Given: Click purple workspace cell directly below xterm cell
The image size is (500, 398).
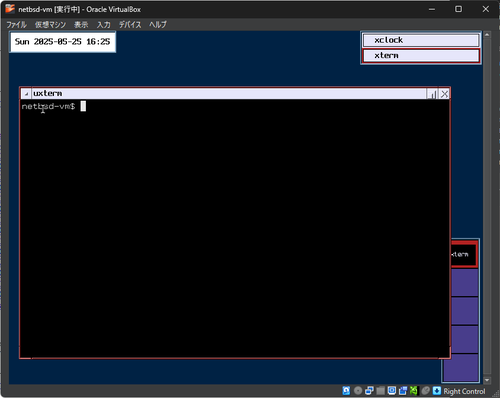Looking at the screenshot, I should pyautogui.click(x=465, y=282).
